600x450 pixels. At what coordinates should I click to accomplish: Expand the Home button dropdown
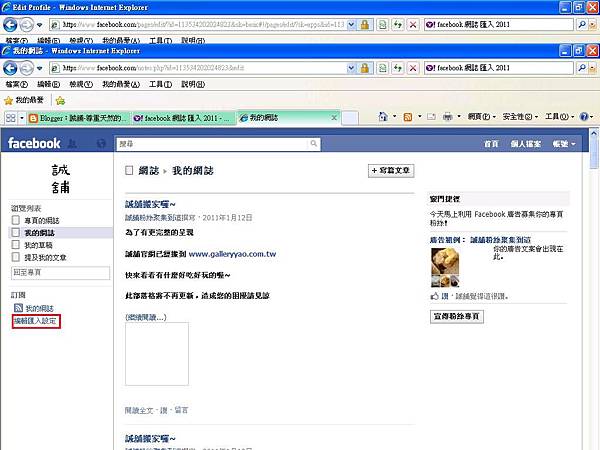click(395, 116)
